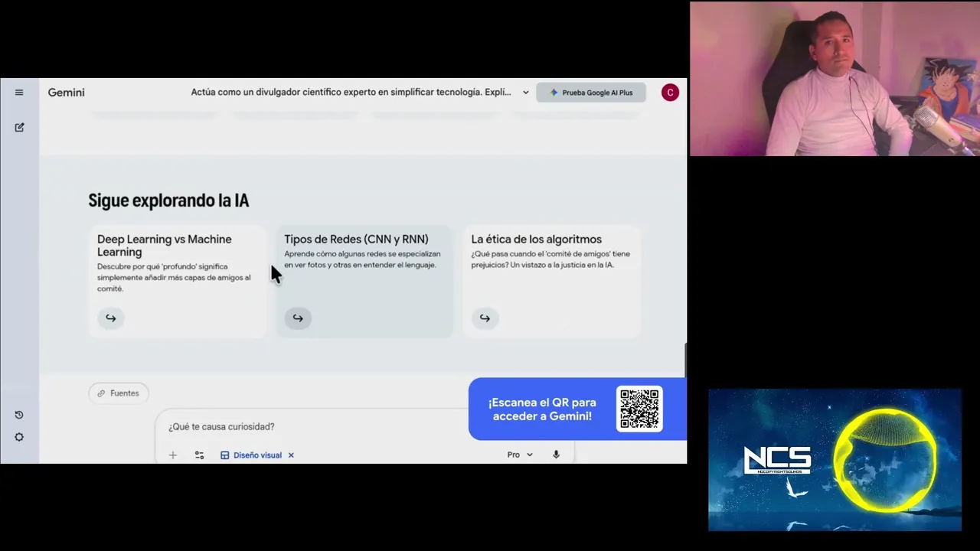The width and height of the screenshot is (980, 551).
Task: Open the settings gear in the sidebar
Action: (x=19, y=437)
